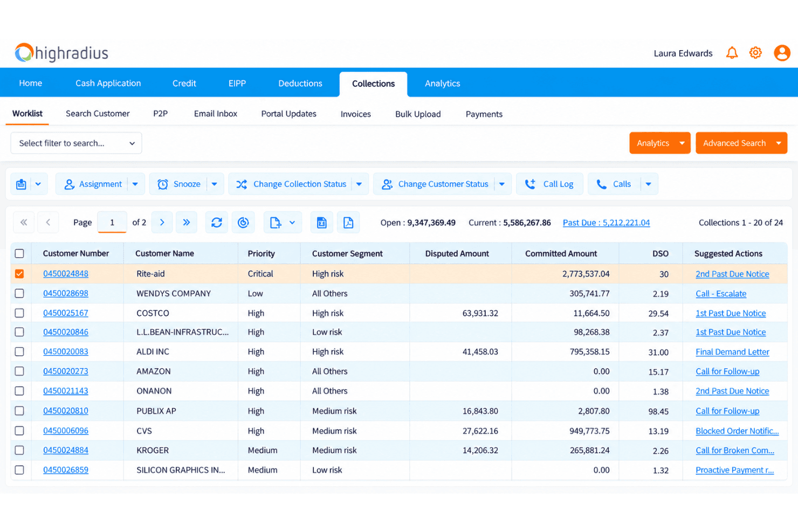Toggle the select-all header checkbox
The image size is (798, 532).
[19, 253]
